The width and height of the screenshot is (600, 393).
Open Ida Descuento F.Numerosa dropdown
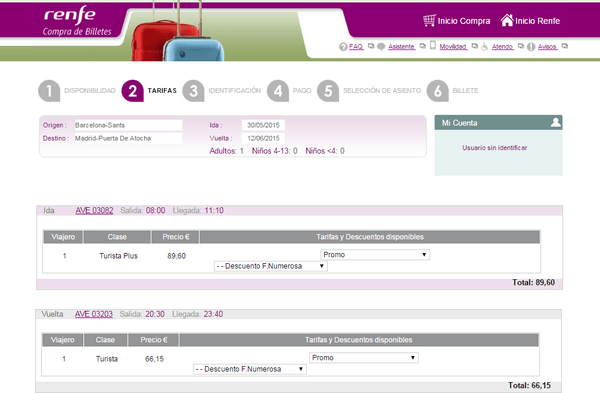pyautogui.click(x=271, y=266)
